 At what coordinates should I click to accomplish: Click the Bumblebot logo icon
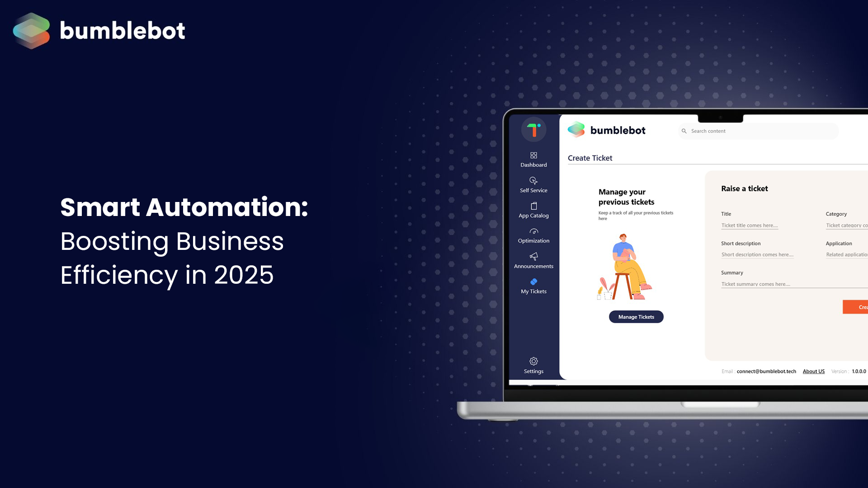coord(33,30)
